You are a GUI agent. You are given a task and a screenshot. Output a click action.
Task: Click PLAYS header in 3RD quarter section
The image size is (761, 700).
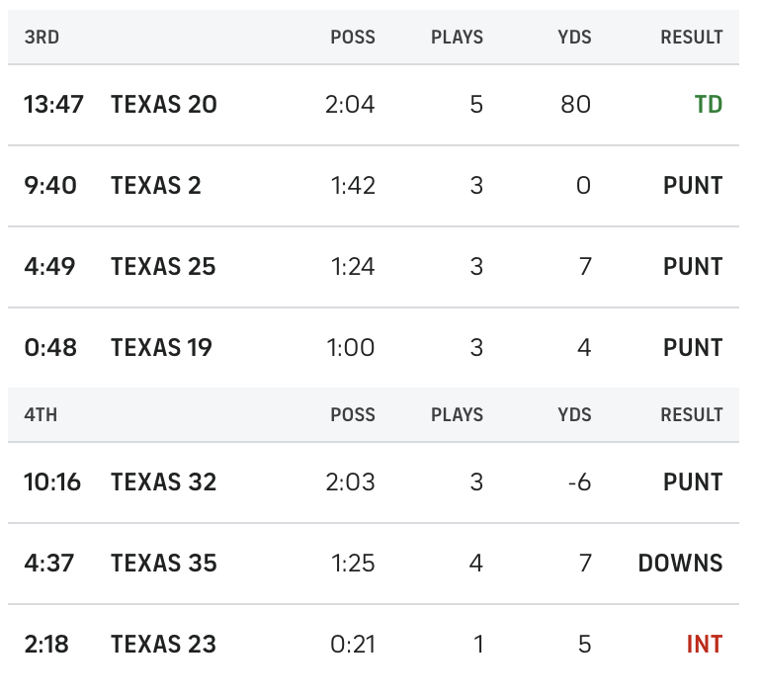point(457,38)
